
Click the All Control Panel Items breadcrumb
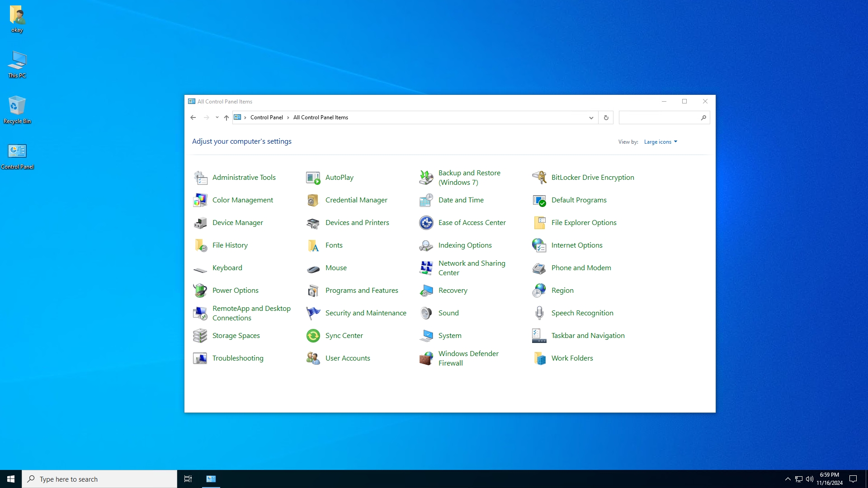click(321, 117)
